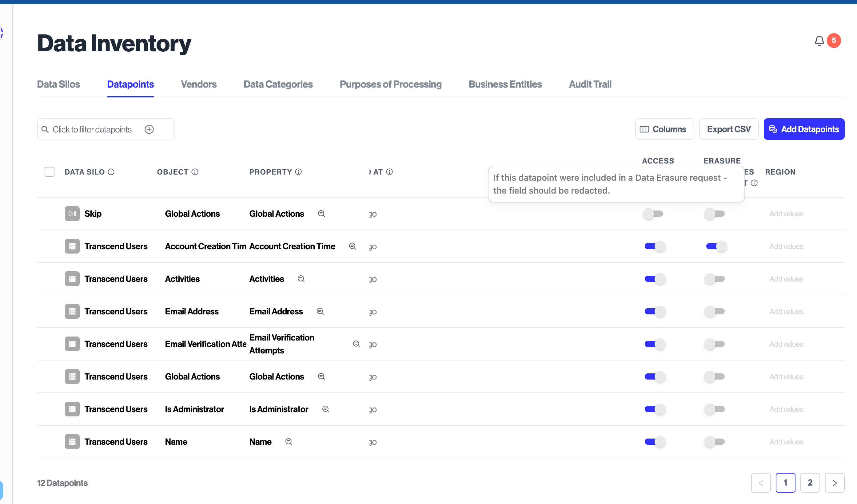
Task: Enable access toggle for the Skip row
Action: tap(654, 214)
